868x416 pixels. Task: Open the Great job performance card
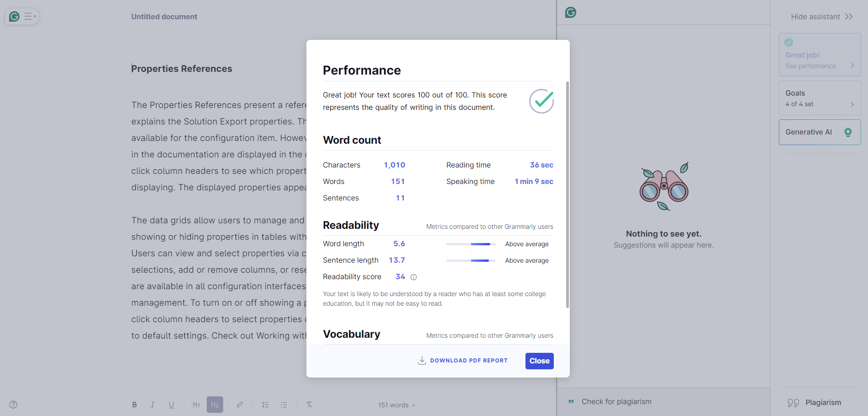820,55
